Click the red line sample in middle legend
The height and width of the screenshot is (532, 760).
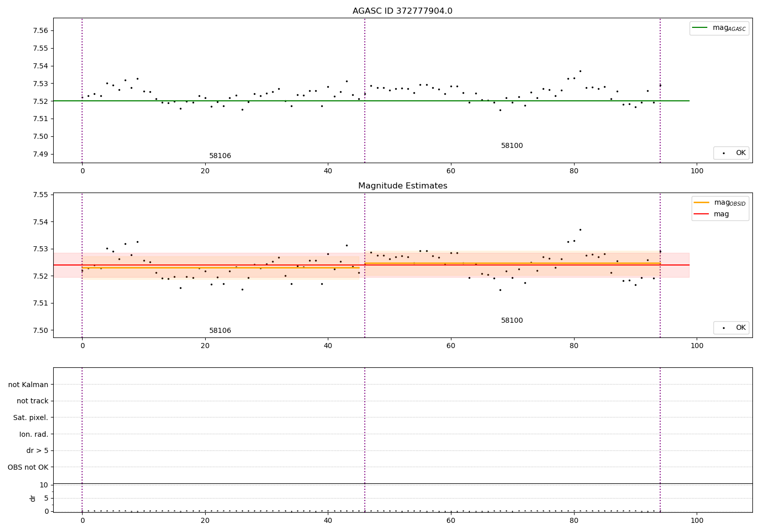coord(701,214)
